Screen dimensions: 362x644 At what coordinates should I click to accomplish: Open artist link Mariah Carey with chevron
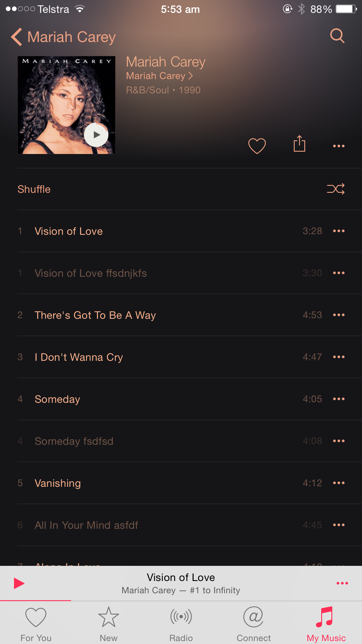(x=159, y=76)
